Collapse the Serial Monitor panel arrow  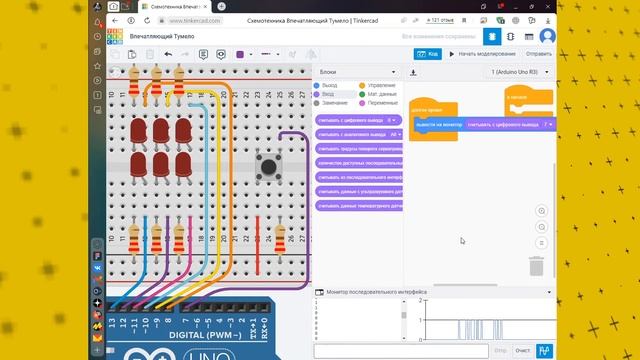click(549, 292)
